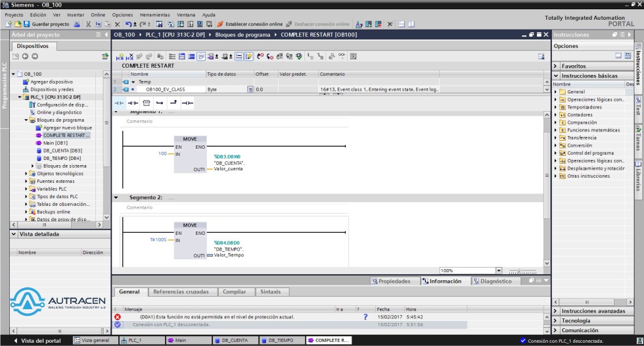The image size is (644, 346).
Task: Click the print icon in main toolbar
Action: 77,24
